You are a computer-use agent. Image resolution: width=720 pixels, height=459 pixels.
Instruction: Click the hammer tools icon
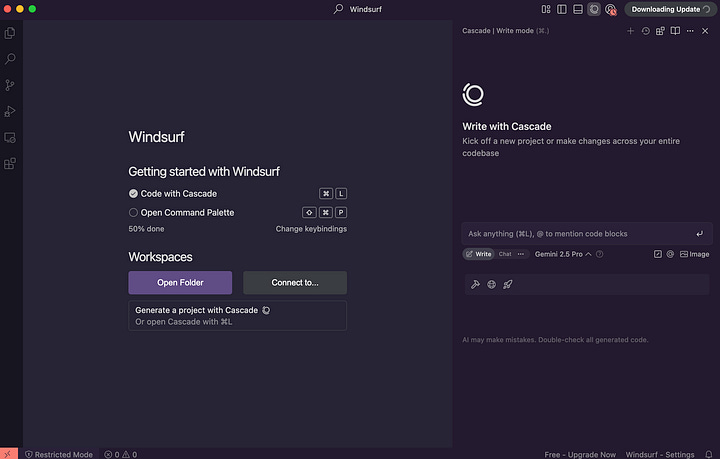(475, 284)
